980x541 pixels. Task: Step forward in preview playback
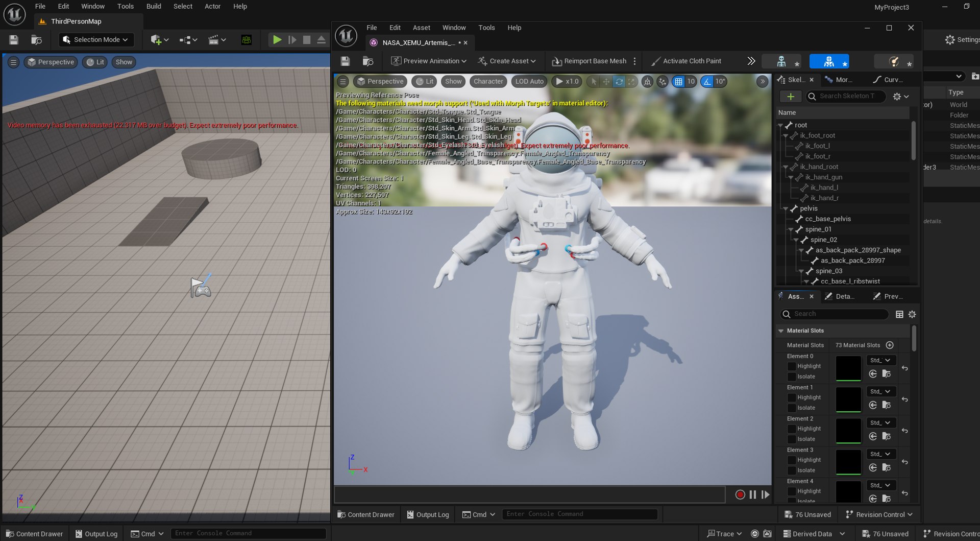[765, 495]
